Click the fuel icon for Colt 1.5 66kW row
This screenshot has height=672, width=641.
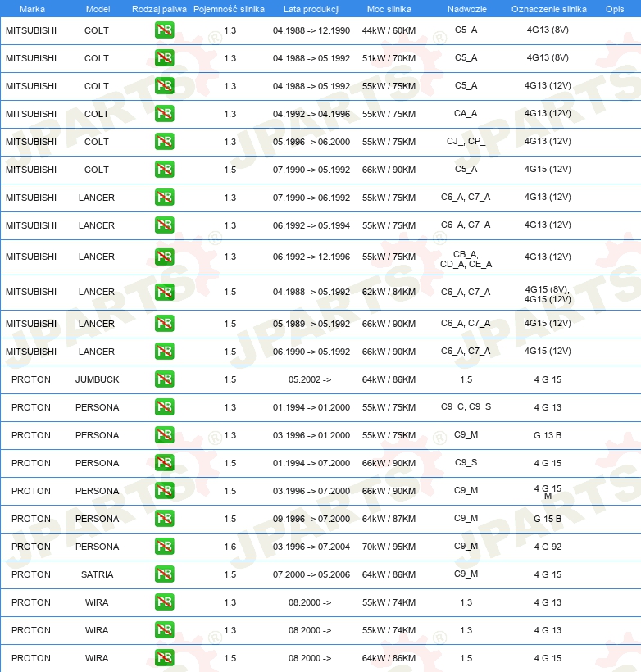pyautogui.click(x=165, y=170)
